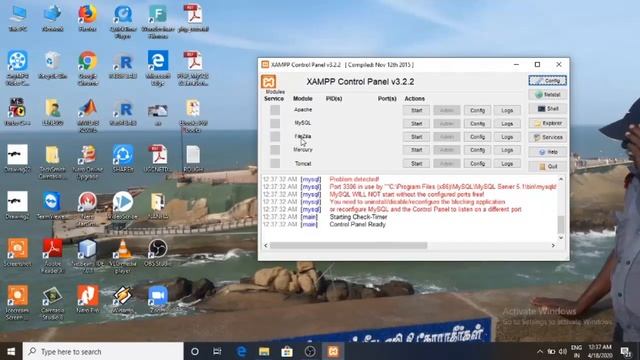640x360 pixels.
Task: Open Edge browser from taskbar
Action: pos(241,351)
